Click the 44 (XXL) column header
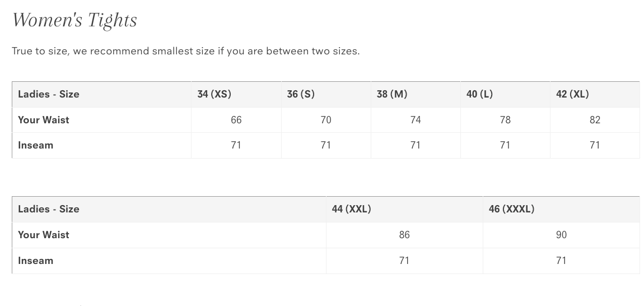This screenshot has height=306, width=644. point(351,209)
